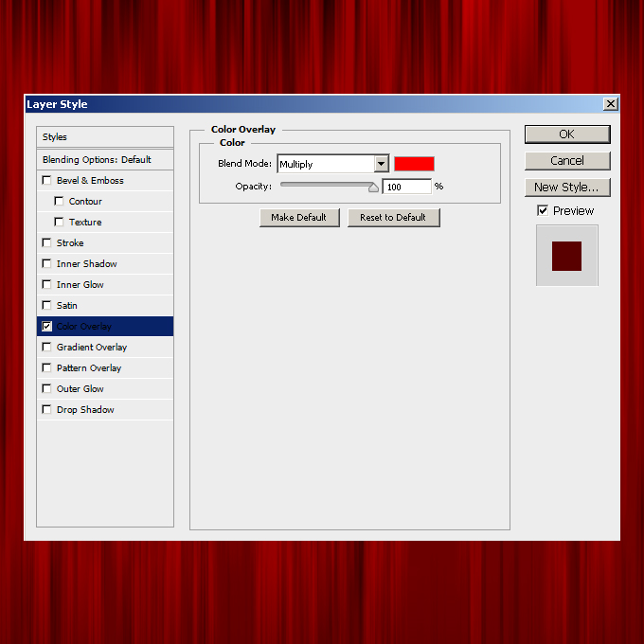Open the Blend Mode dropdown arrow

[381, 164]
